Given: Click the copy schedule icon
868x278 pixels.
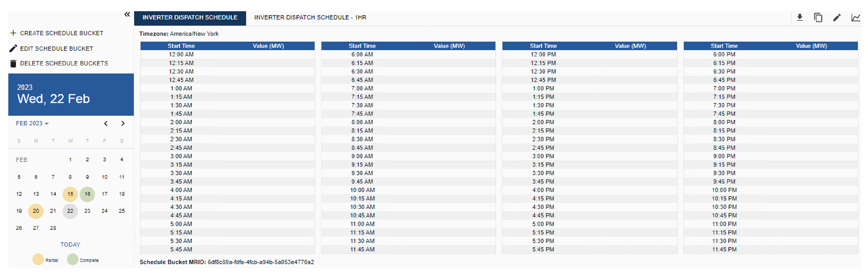Looking at the screenshot, I should click(x=818, y=18).
